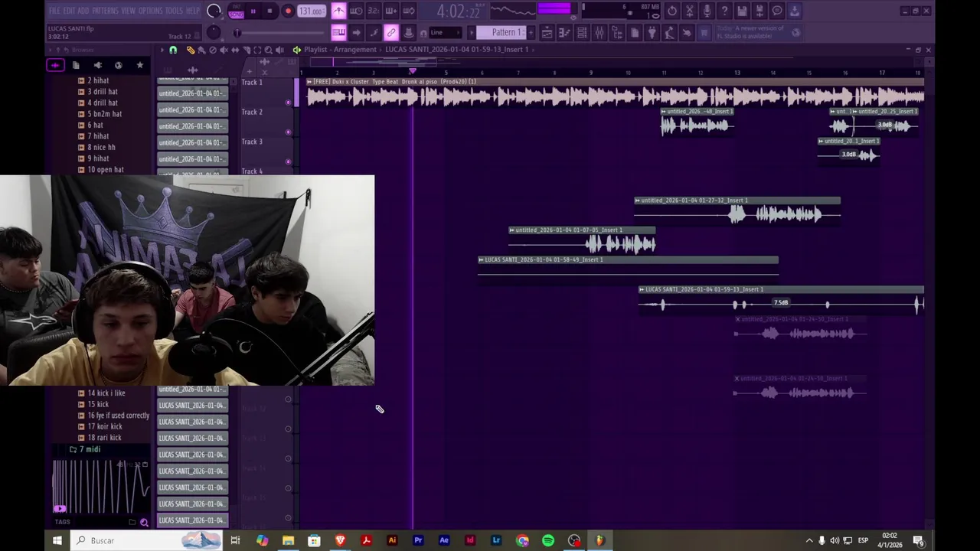Open the pattern list arrow left of Pattern 1

[472, 32]
